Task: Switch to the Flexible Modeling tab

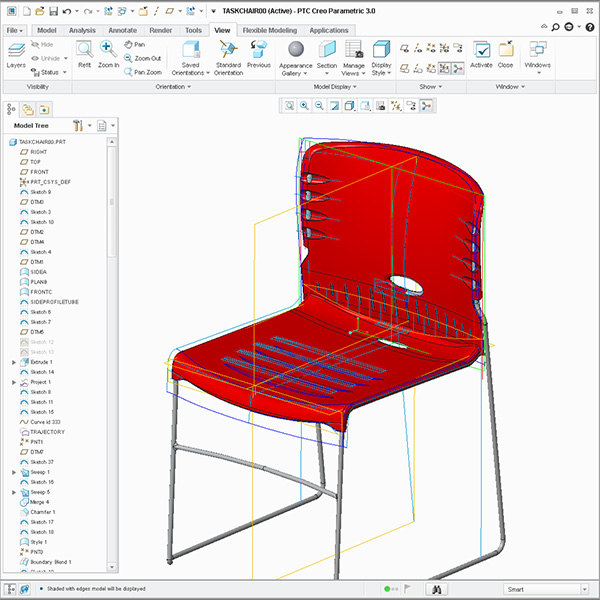Action: (270, 30)
